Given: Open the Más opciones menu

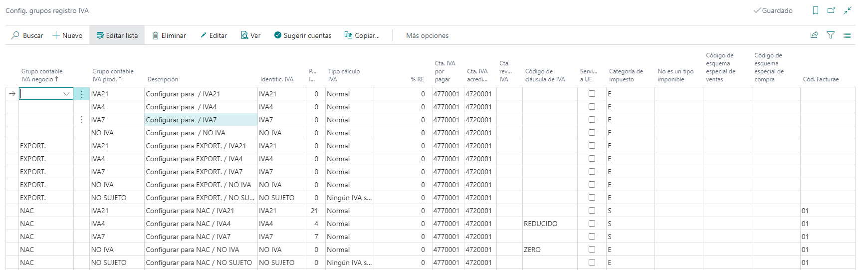Looking at the screenshot, I should [x=427, y=35].
